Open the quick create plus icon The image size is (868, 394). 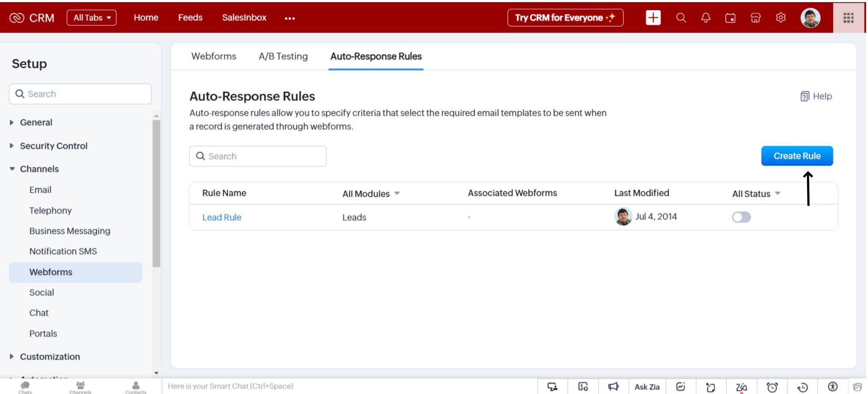653,18
